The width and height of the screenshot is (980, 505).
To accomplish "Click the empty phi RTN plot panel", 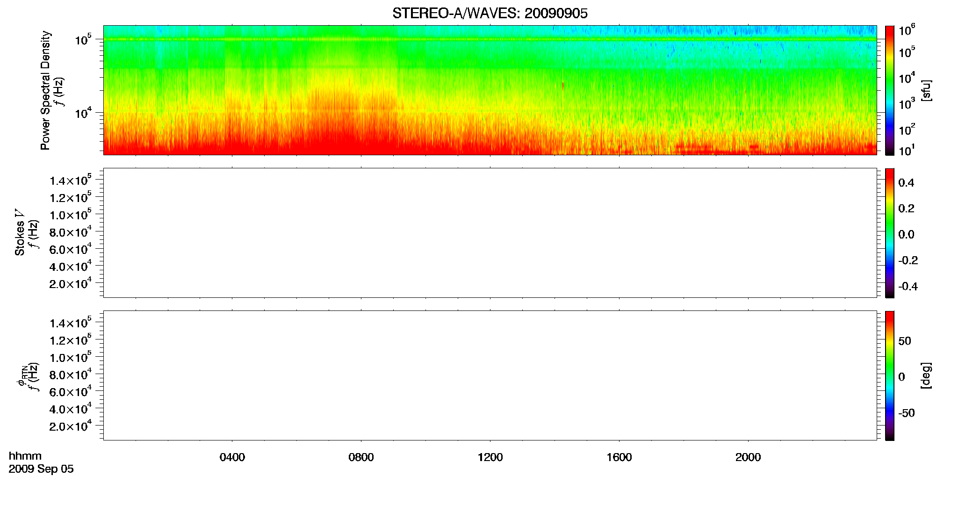I will tap(490, 375).
